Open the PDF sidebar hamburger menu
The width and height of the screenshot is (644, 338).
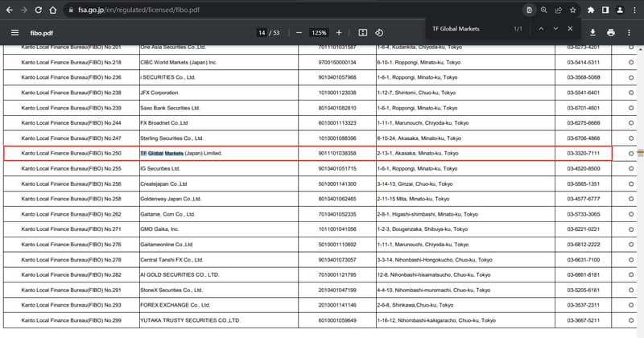coord(15,32)
